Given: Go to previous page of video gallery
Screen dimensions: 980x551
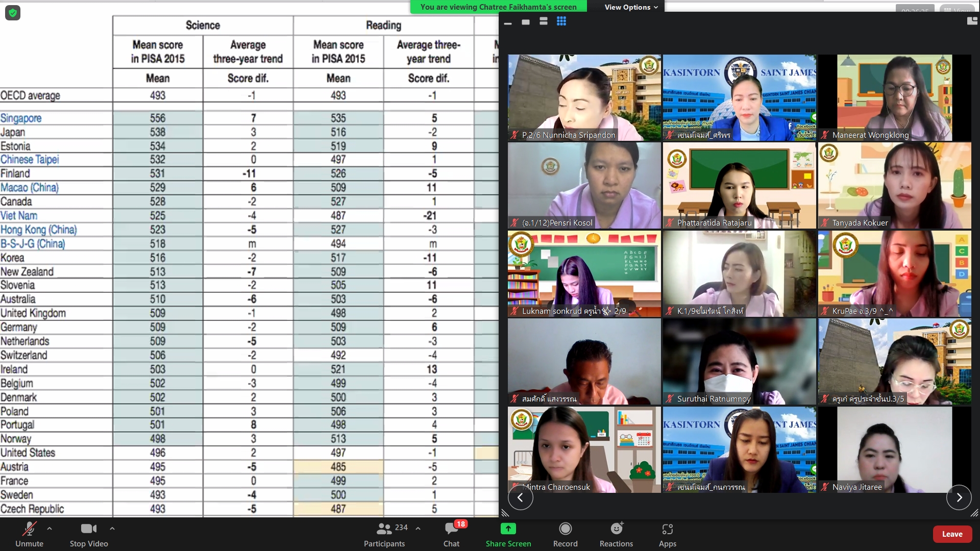Looking at the screenshot, I should coord(520,497).
